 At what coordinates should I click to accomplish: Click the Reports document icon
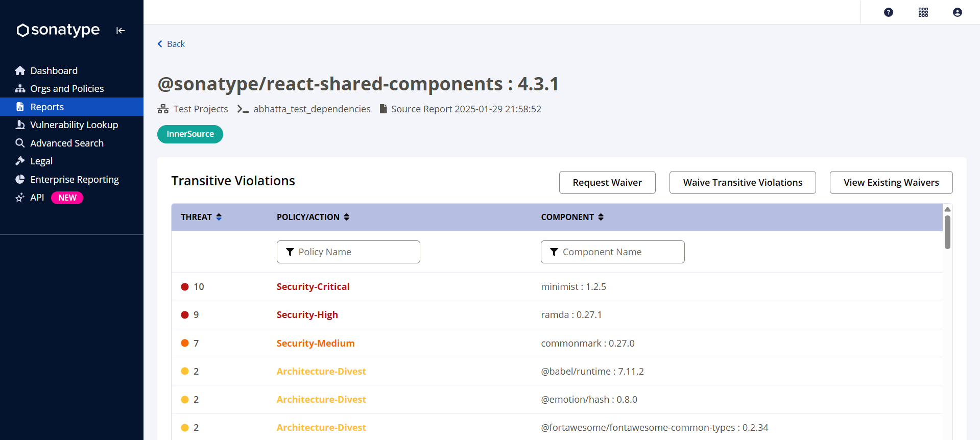point(20,107)
